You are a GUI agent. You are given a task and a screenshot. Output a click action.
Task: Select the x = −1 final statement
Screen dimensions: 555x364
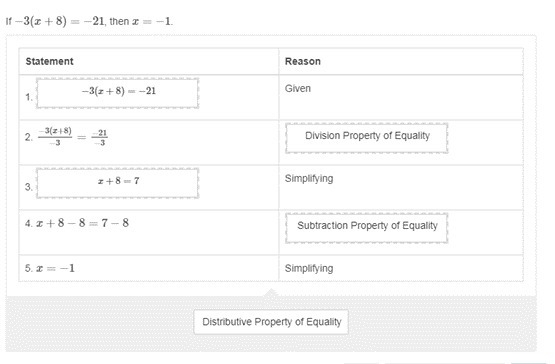[x=55, y=268]
